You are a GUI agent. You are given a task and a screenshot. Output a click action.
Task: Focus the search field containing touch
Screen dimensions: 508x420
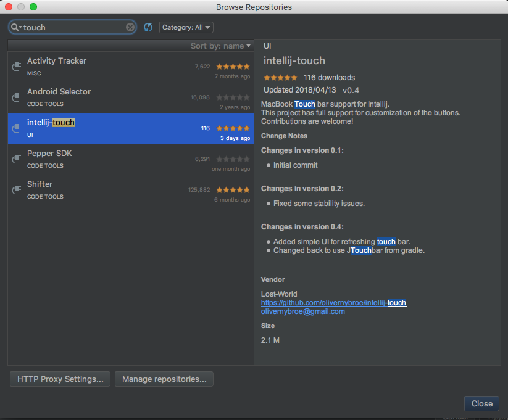coord(73,27)
